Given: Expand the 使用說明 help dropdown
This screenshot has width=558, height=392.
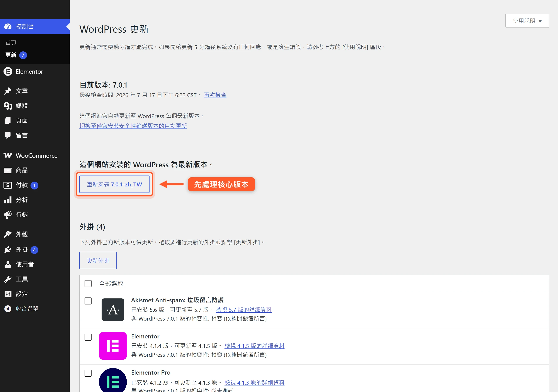Looking at the screenshot, I should 527,21.
